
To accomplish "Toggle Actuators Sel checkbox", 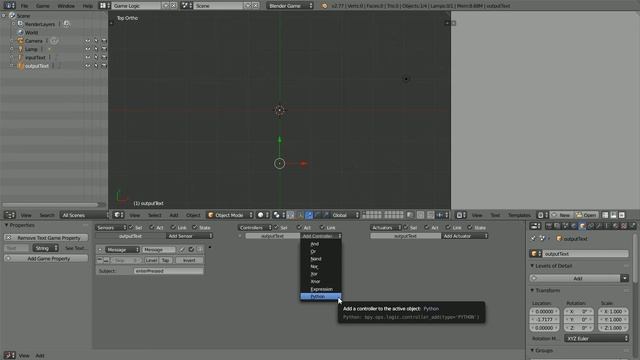I will [406, 227].
